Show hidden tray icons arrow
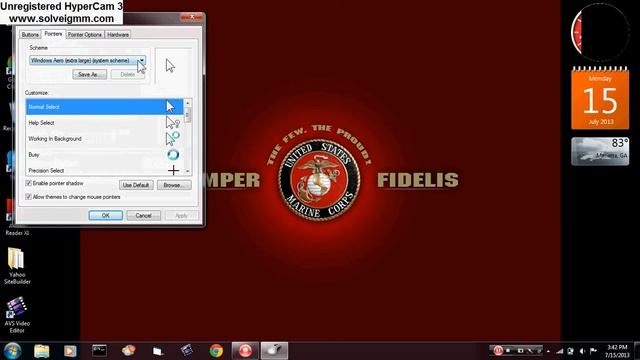The width and height of the screenshot is (640, 360). pyautogui.click(x=548, y=351)
